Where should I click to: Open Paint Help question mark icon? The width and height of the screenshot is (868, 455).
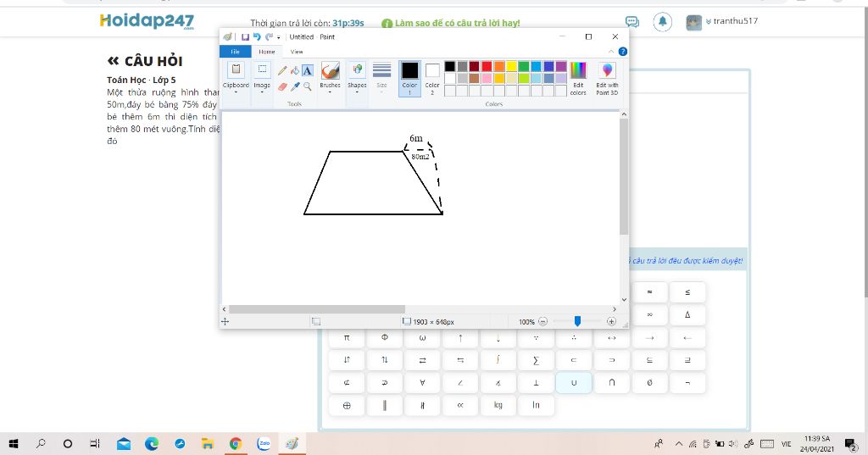[x=623, y=52]
